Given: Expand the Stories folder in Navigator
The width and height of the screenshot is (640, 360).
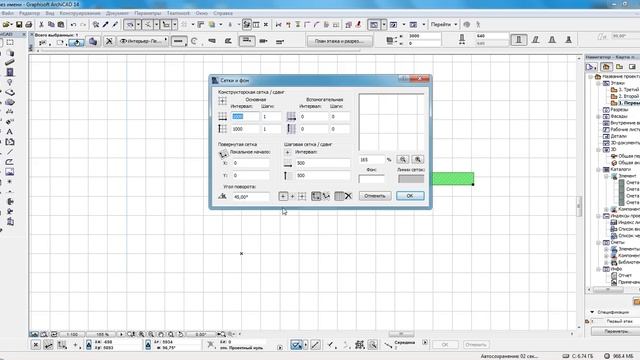Looking at the screenshot, I should point(599,83).
